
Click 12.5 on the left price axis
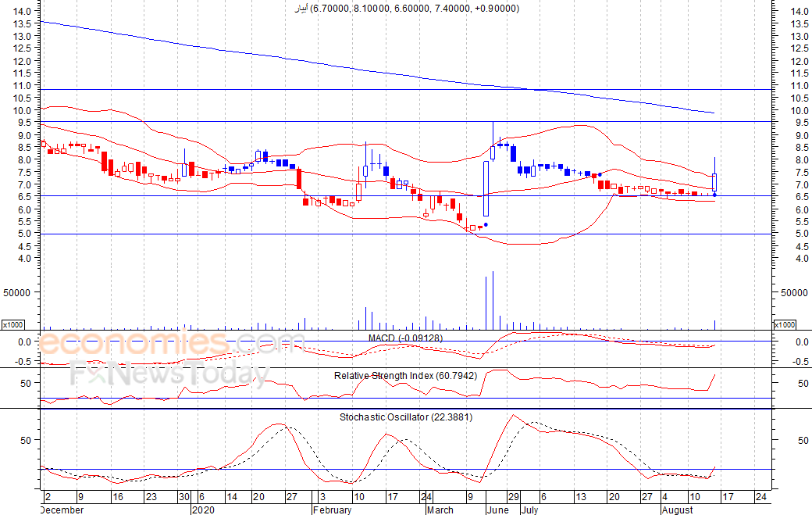(23, 48)
